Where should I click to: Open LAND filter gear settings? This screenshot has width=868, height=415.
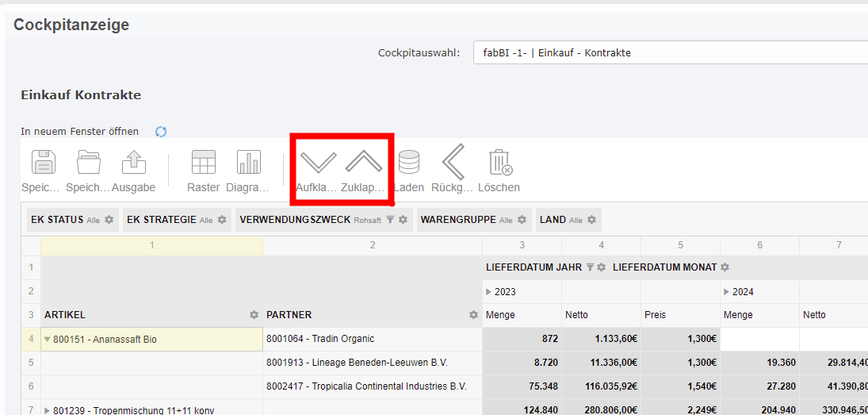[592, 220]
